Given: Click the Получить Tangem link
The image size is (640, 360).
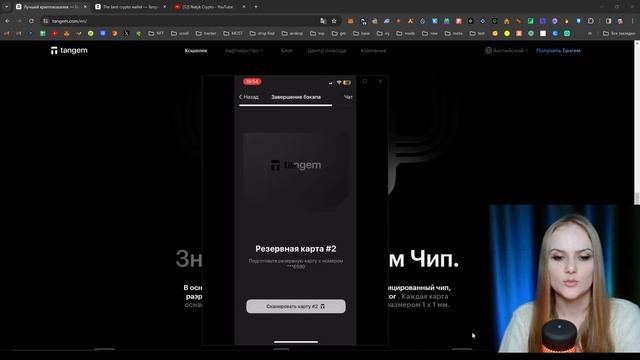Looking at the screenshot, I should (558, 51).
